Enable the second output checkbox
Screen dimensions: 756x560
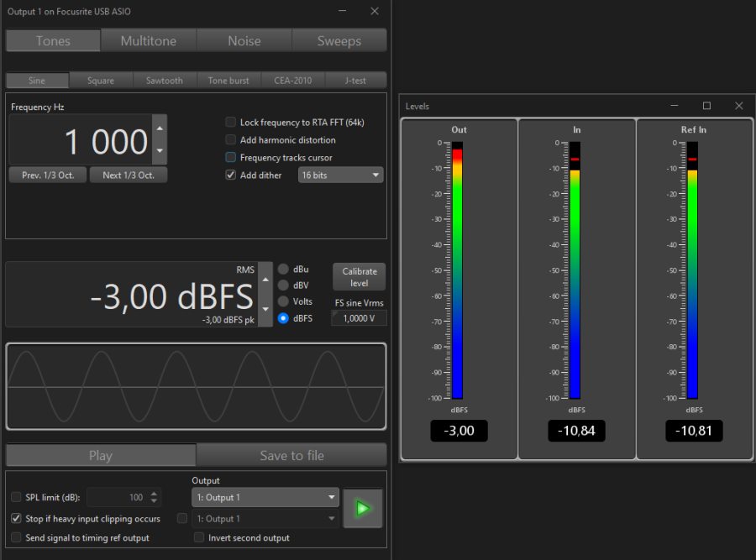click(x=182, y=519)
